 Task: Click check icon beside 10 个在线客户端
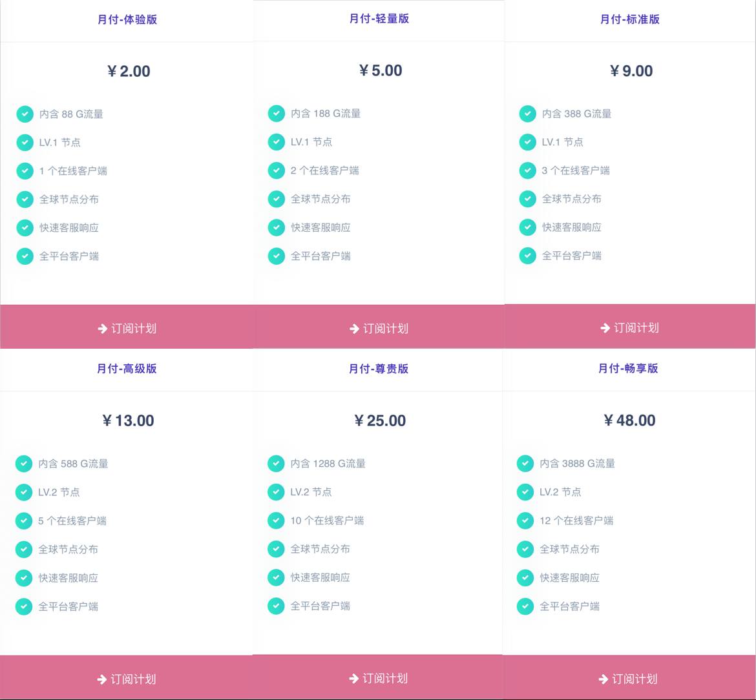tap(276, 520)
